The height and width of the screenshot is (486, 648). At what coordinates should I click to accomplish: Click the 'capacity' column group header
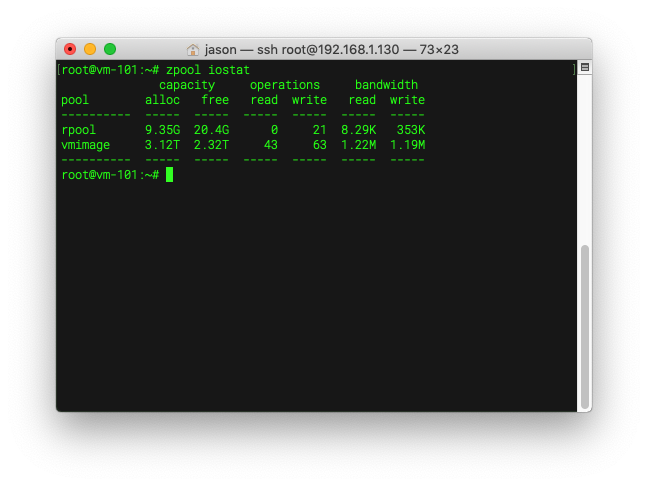click(x=187, y=85)
